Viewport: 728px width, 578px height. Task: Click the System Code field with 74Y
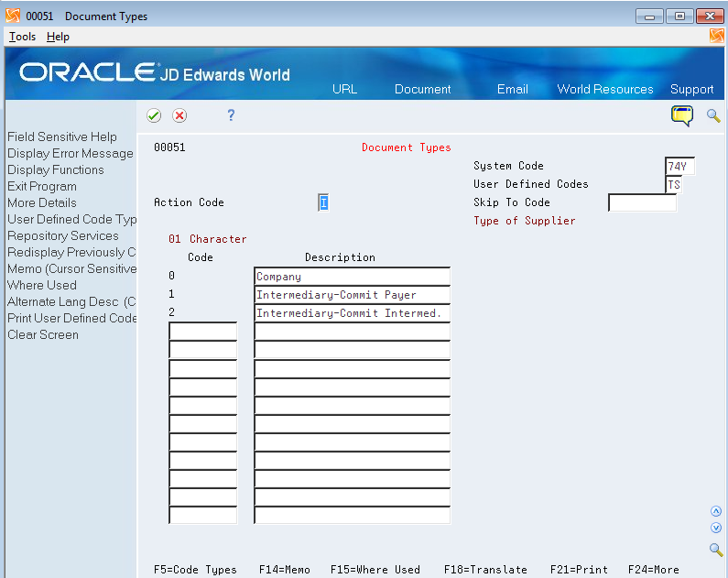pyautogui.click(x=679, y=166)
